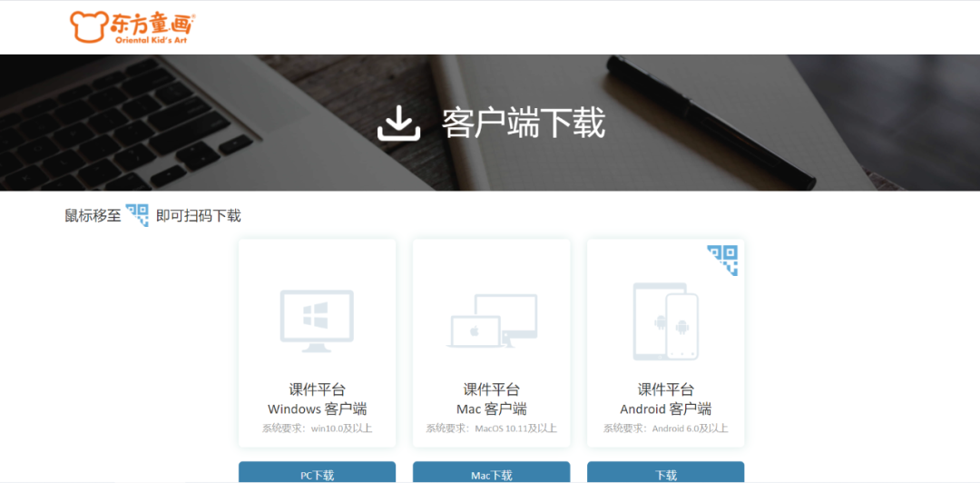
Task: Click the QR code icon beside 鼠标移至
Action: (137, 215)
